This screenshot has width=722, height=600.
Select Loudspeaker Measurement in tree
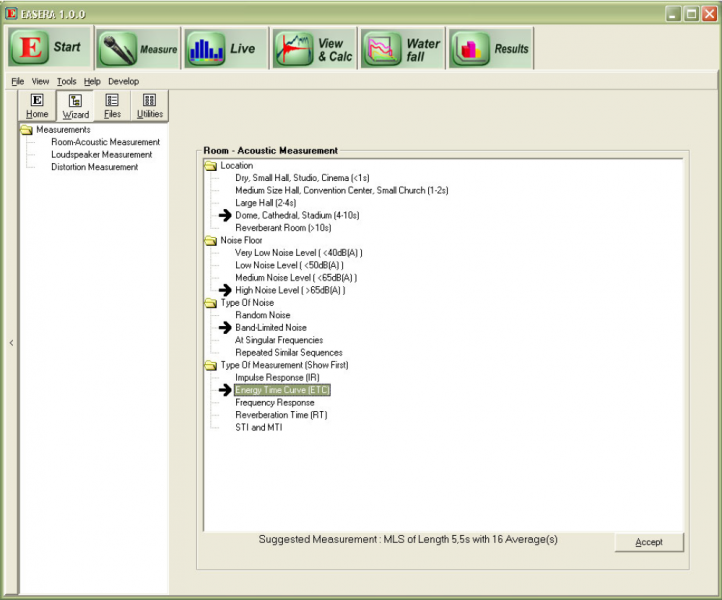point(101,155)
